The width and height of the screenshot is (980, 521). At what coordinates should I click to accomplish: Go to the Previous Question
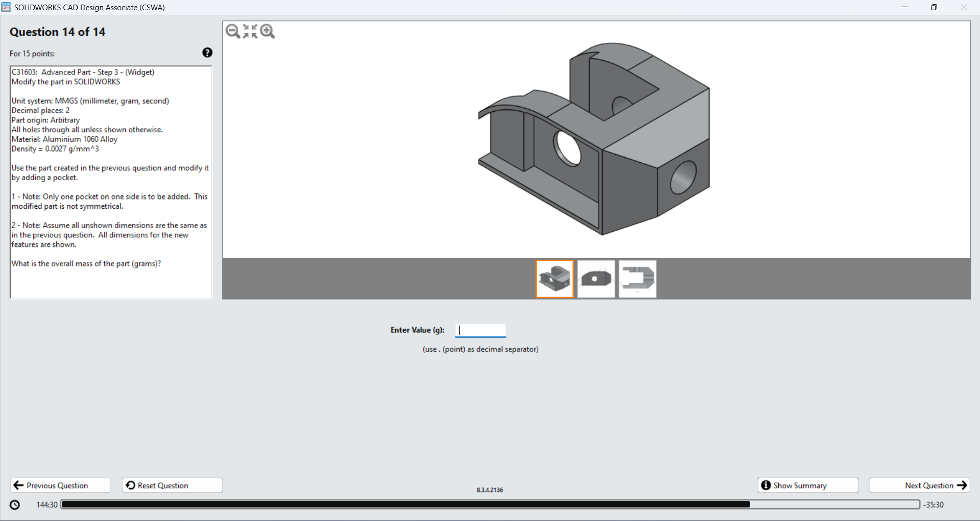[60, 485]
